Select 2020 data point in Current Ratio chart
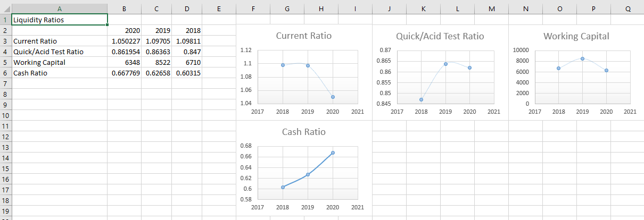Image resolution: width=644 pixels, height=220 pixels. pos(333,97)
